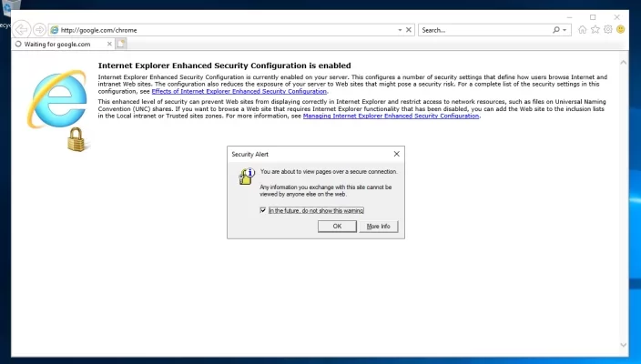The image size is (641, 364).
Task: Click into the Search input box
Action: click(x=483, y=30)
